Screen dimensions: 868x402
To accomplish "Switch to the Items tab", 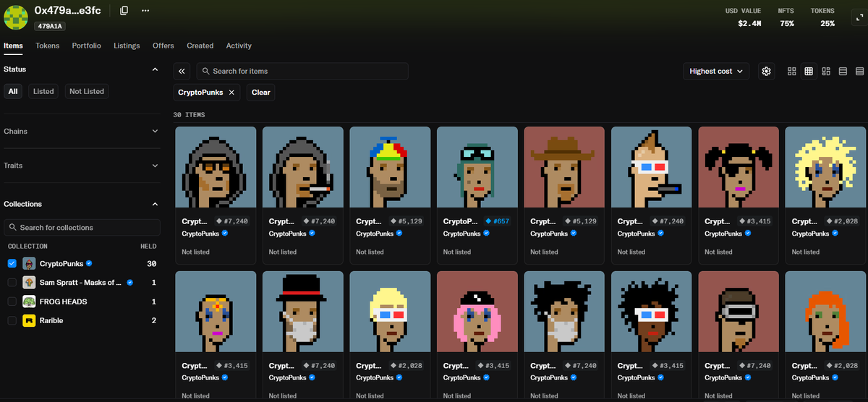I will click(x=13, y=46).
